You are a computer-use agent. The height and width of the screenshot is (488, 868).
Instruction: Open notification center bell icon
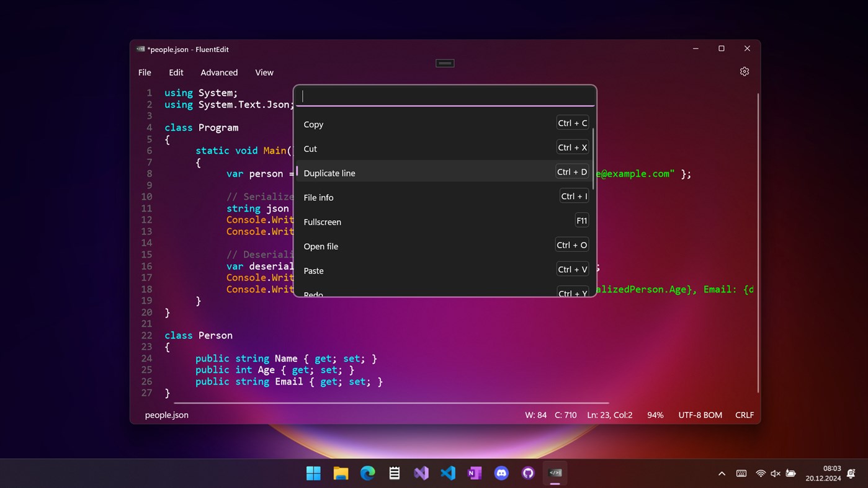[852, 474]
